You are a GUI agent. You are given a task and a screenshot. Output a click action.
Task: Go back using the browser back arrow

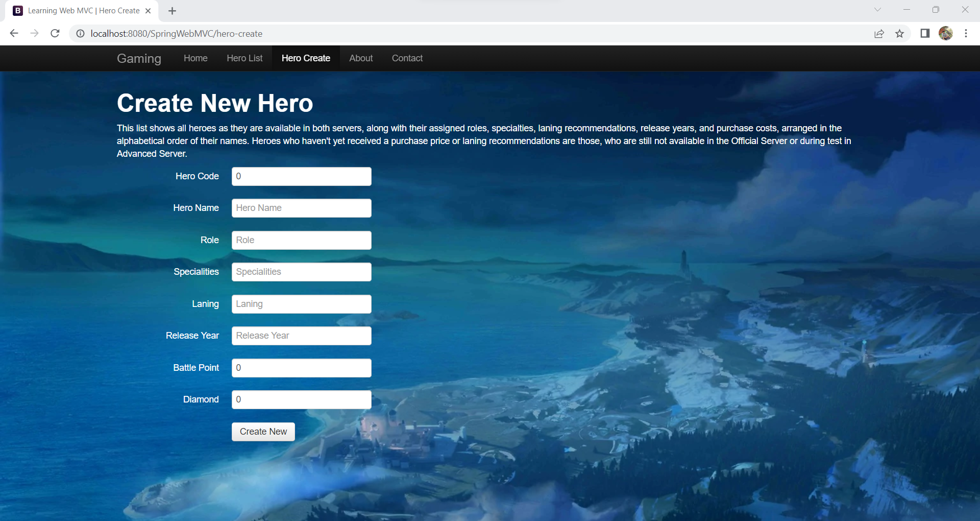click(x=14, y=33)
